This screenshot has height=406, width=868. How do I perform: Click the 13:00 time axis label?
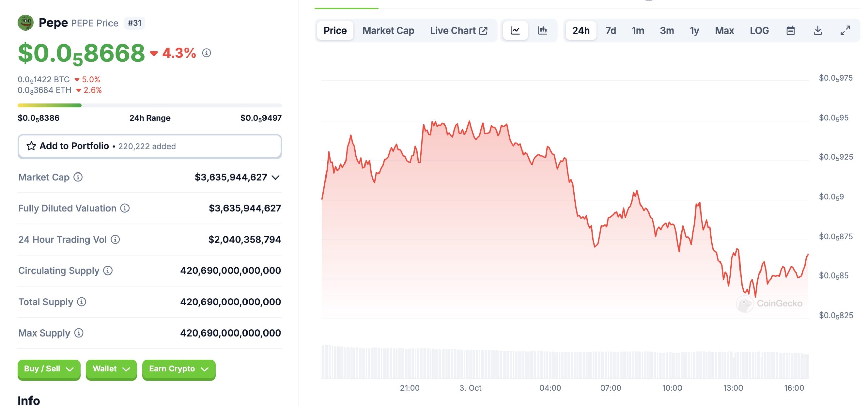coord(733,388)
